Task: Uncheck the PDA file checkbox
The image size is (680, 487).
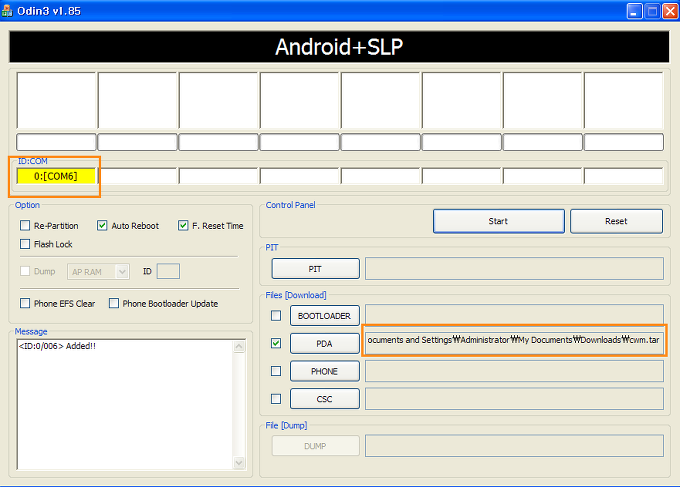Action: [276, 343]
